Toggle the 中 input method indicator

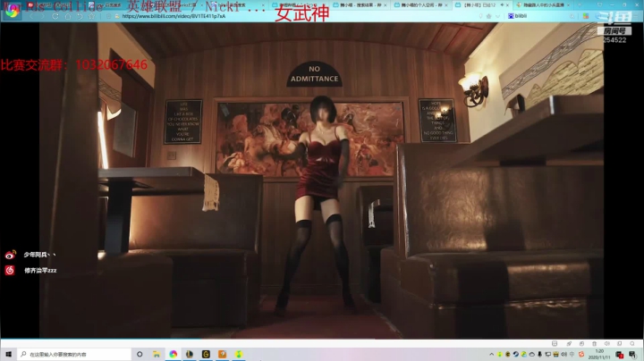pyautogui.click(x=572, y=354)
